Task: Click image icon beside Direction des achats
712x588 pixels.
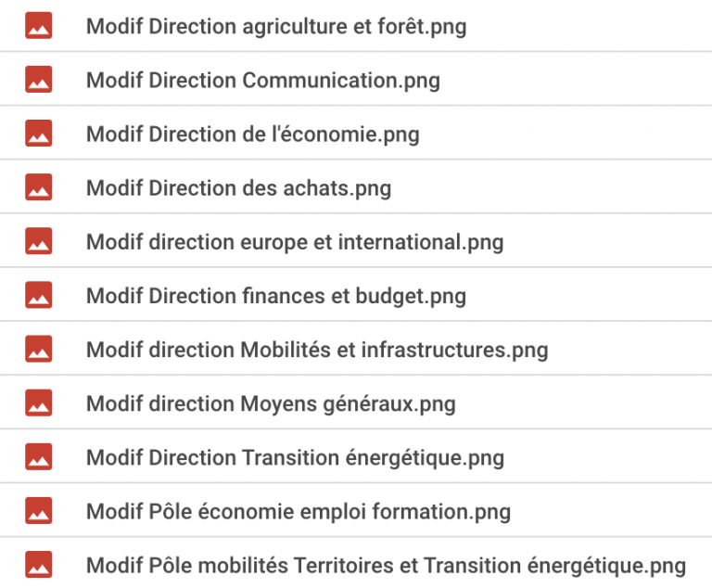Action: click(x=39, y=187)
